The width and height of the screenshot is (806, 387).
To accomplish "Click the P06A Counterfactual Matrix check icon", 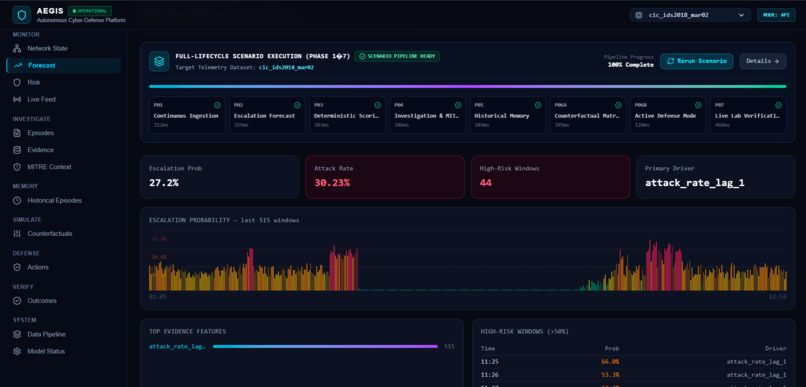I will tap(618, 105).
